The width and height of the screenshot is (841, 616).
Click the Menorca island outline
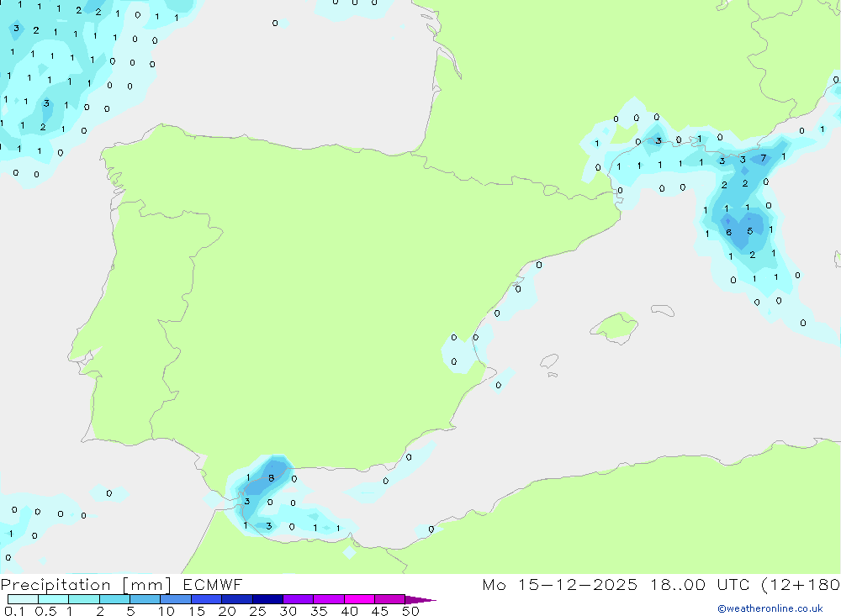click(x=663, y=310)
